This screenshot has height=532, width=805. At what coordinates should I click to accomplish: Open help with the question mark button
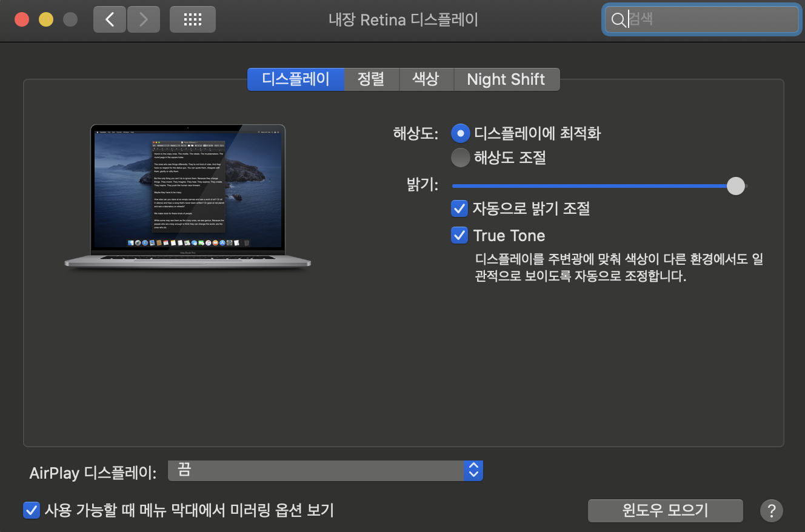tap(772, 510)
